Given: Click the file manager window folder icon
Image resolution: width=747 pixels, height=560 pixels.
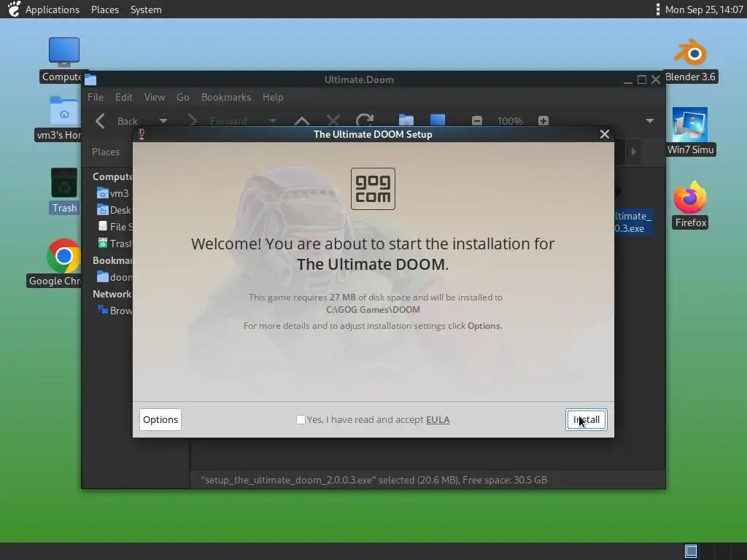Looking at the screenshot, I should point(90,79).
